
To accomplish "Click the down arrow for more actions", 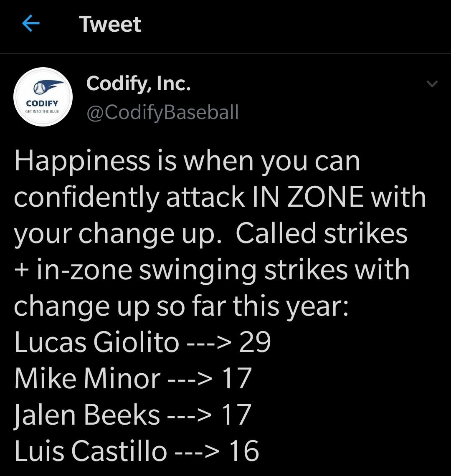I will point(433,83).
